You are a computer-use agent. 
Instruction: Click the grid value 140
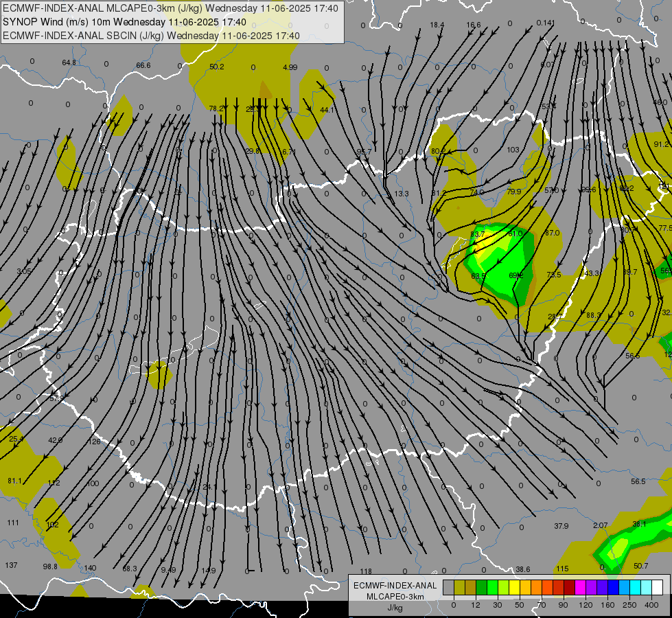coord(90,568)
